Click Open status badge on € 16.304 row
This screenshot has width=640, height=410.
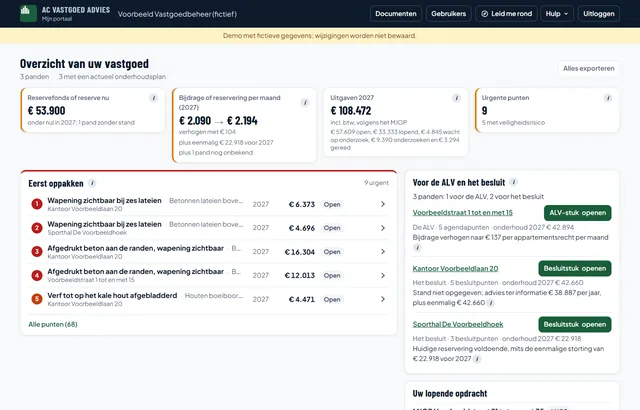coord(332,252)
